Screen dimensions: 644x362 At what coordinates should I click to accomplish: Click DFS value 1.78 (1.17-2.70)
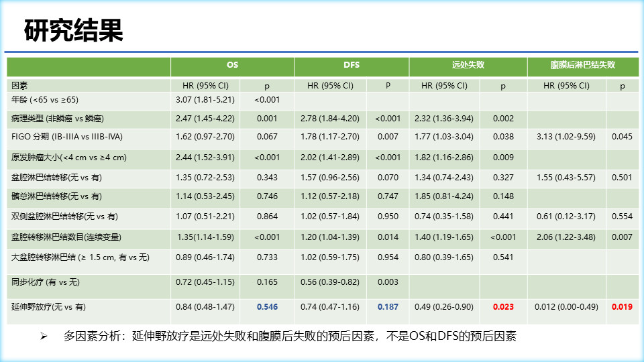(x=330, y=137)
